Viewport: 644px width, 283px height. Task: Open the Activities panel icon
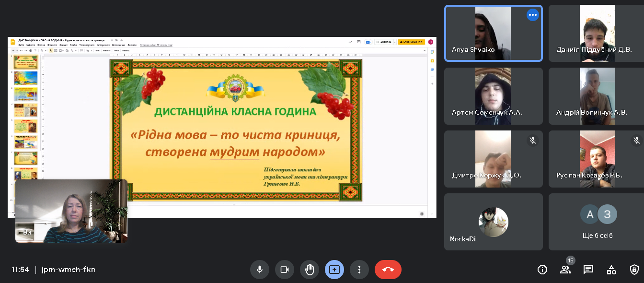point(611,270)
